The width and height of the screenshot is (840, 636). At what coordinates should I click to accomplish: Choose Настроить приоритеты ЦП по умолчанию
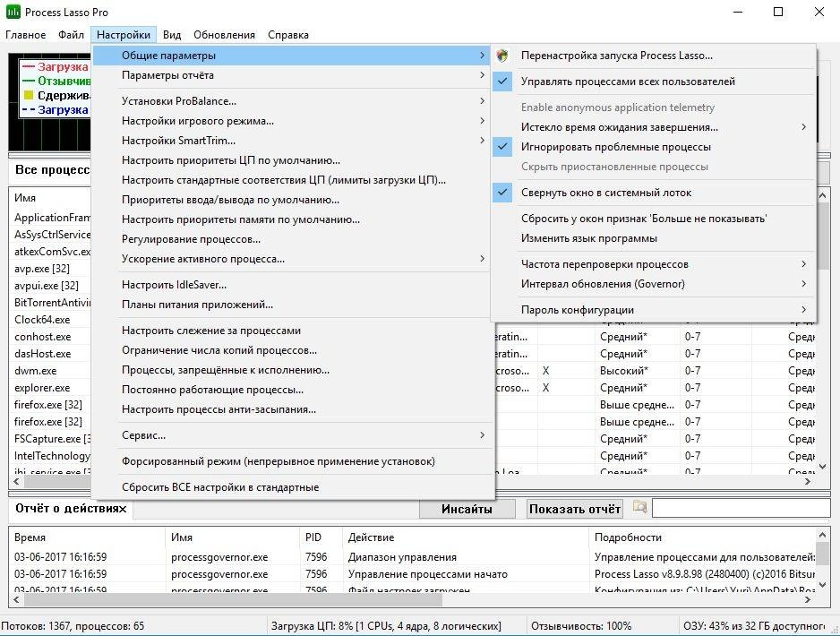point(293,160)
